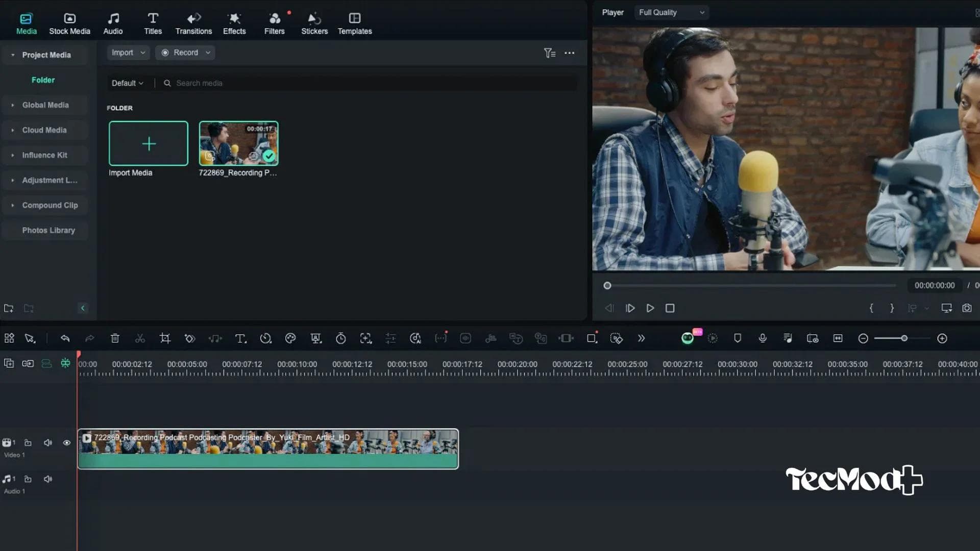980x551 pixels.
Task: Expand the Record dropdown arrow
Action: [207, 53]
